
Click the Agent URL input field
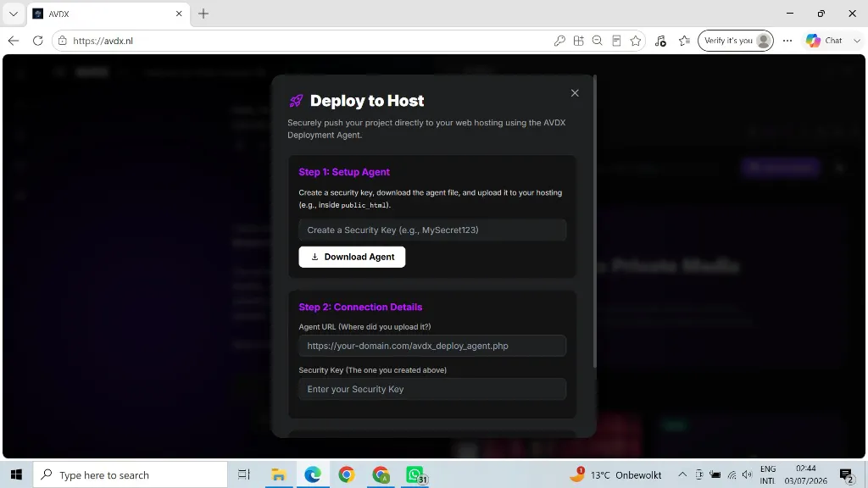pyautogui.click(x=432, y=346)
